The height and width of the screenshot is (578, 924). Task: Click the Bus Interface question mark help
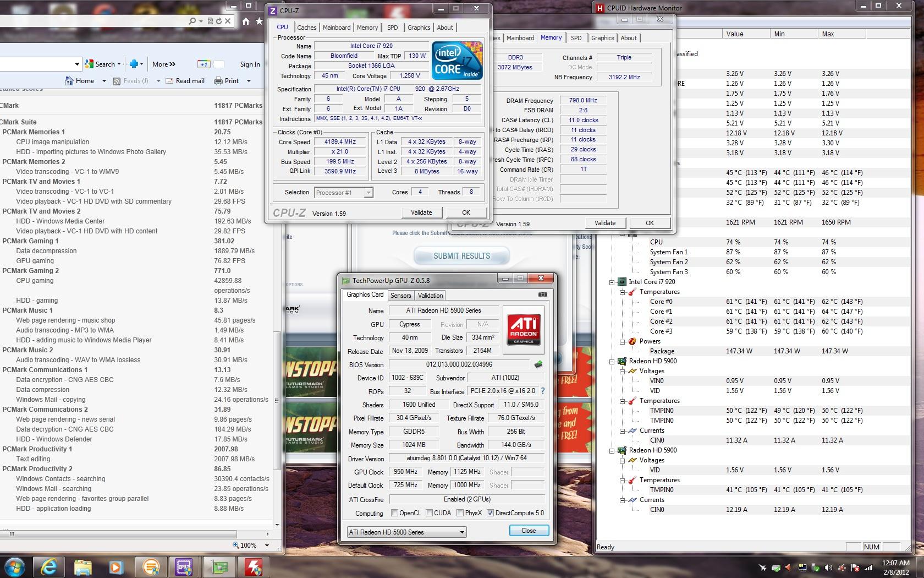543,391
